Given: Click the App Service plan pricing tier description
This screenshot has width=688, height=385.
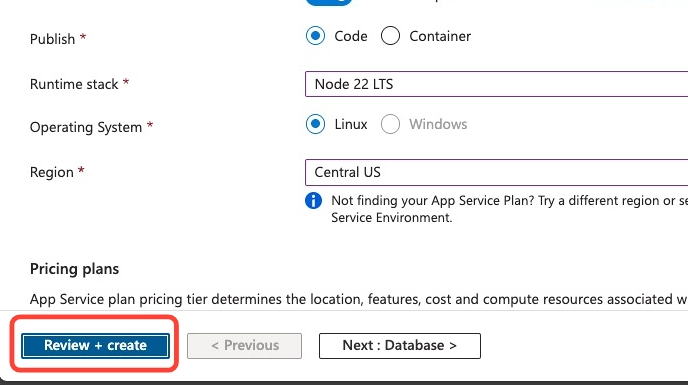Looking at the screenshot, I should click(358, 299).
